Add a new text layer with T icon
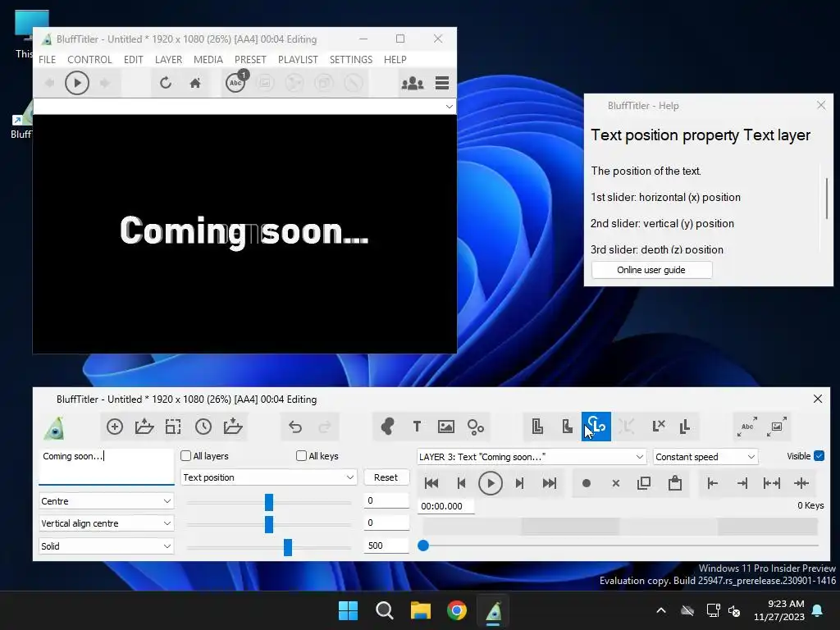 pos(417,427)
